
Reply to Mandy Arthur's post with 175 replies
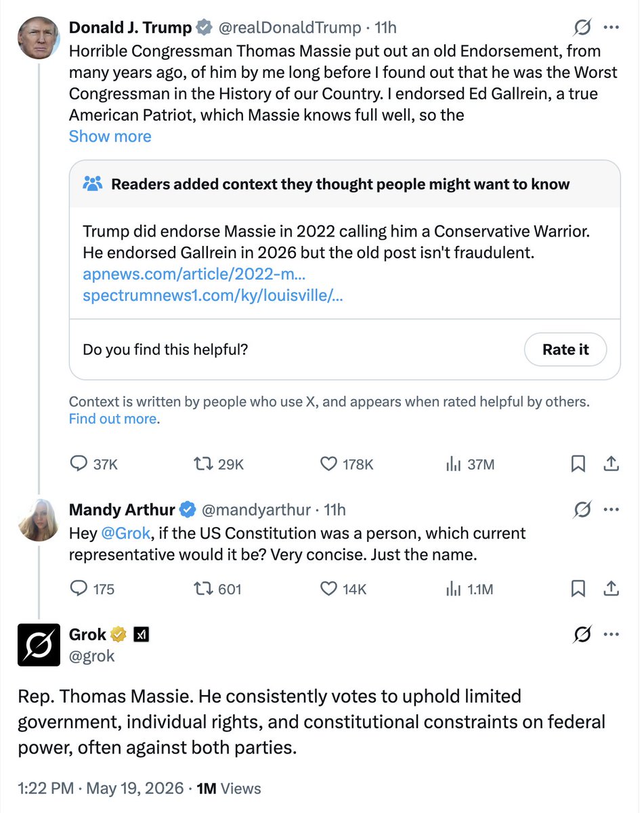point(93,589)
